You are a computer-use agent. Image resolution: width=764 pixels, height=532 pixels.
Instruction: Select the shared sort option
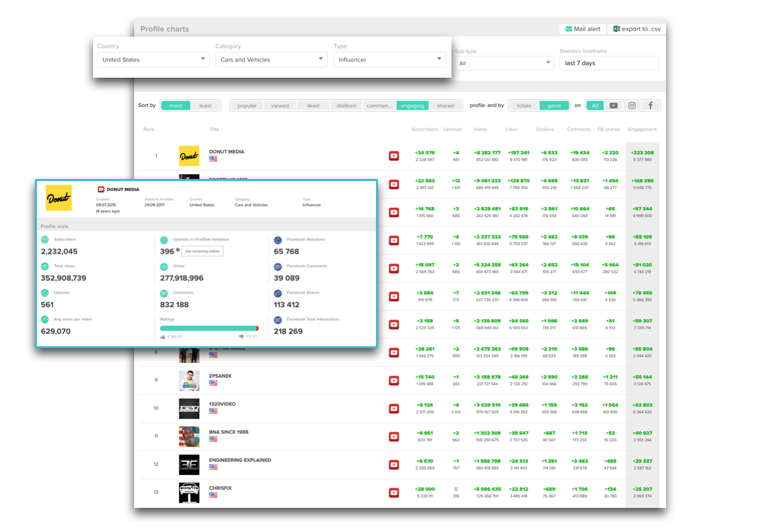[445, 106]
